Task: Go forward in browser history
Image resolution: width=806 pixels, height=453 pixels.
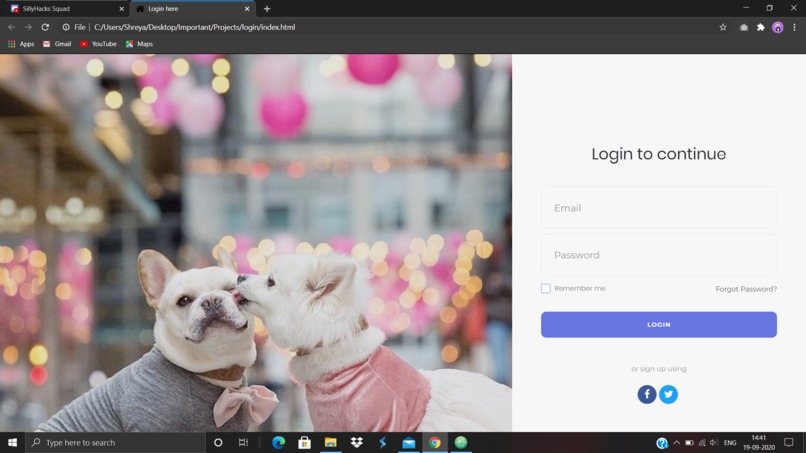Action: pos(28,27)
